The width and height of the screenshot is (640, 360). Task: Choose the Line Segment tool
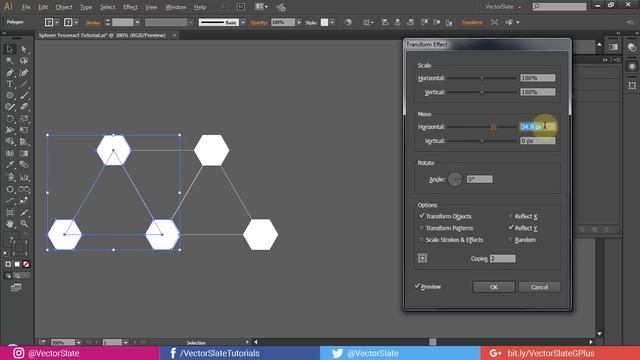pyautogui.click(x=24, y=84)
